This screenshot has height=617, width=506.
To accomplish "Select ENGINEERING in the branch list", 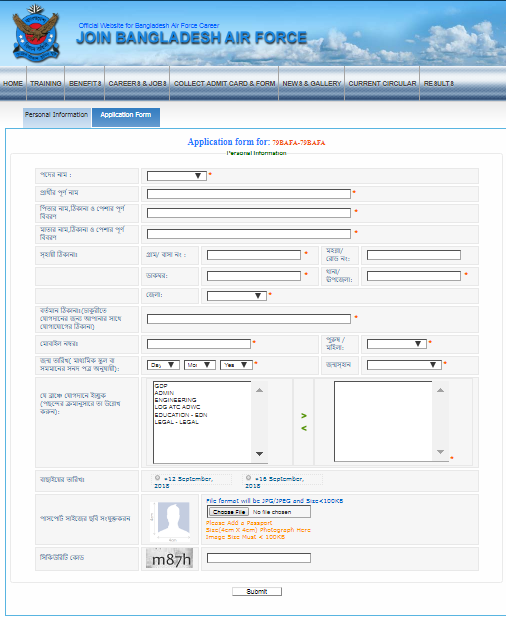I will (175, 400).
